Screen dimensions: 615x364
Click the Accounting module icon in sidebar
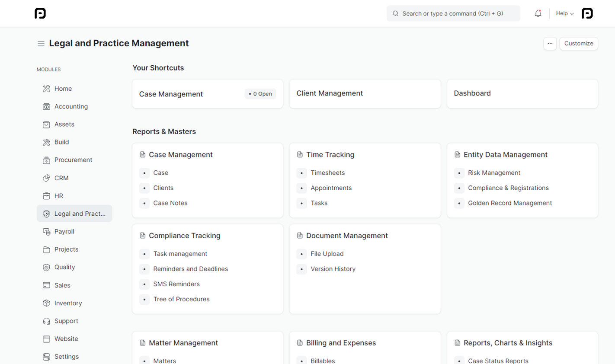click(46, 107)
